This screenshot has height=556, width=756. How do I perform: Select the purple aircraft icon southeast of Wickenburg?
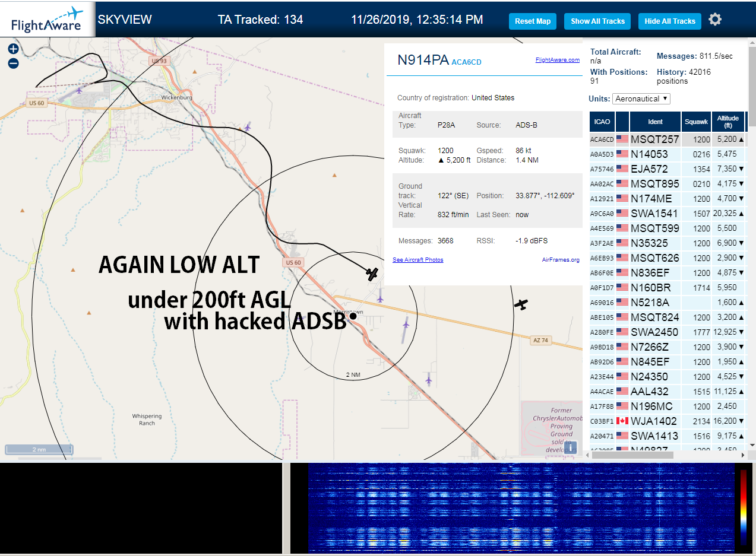coord(248,126)
